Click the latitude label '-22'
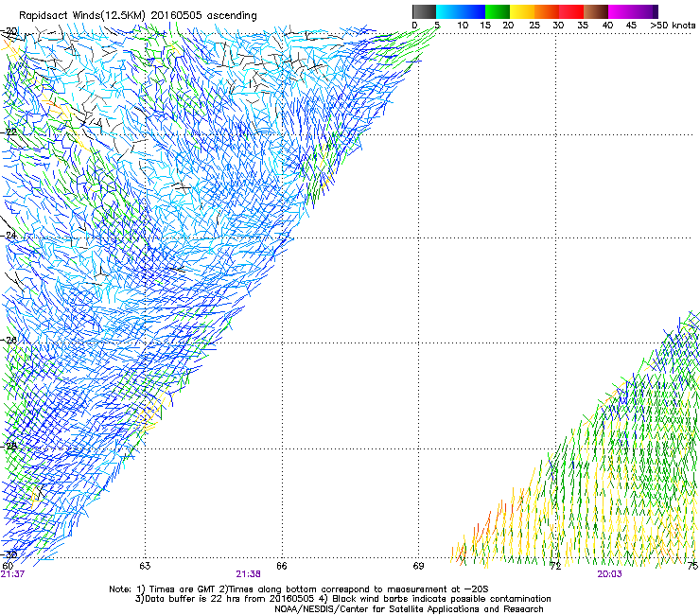The width and height of the screenshot is (700, 615). click(x=9, y=132)
